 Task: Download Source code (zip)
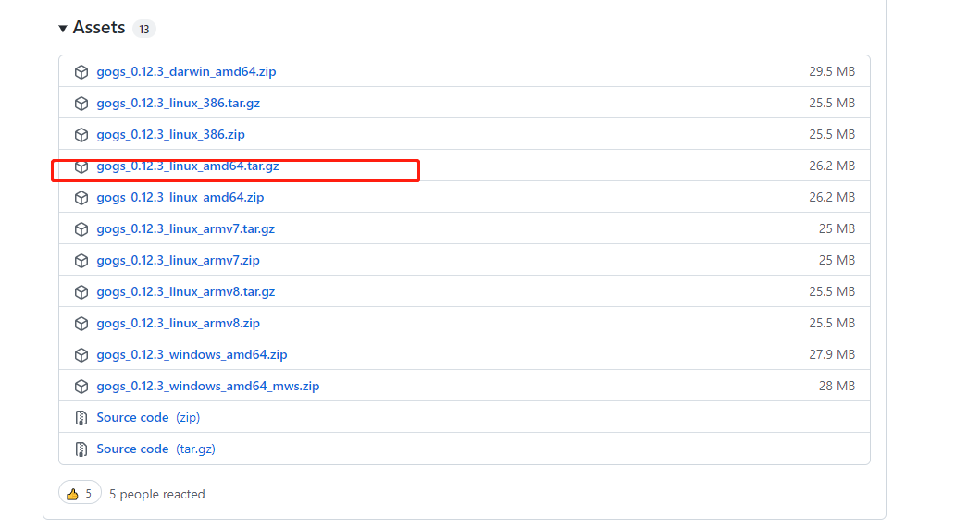[x=148, y=417]
